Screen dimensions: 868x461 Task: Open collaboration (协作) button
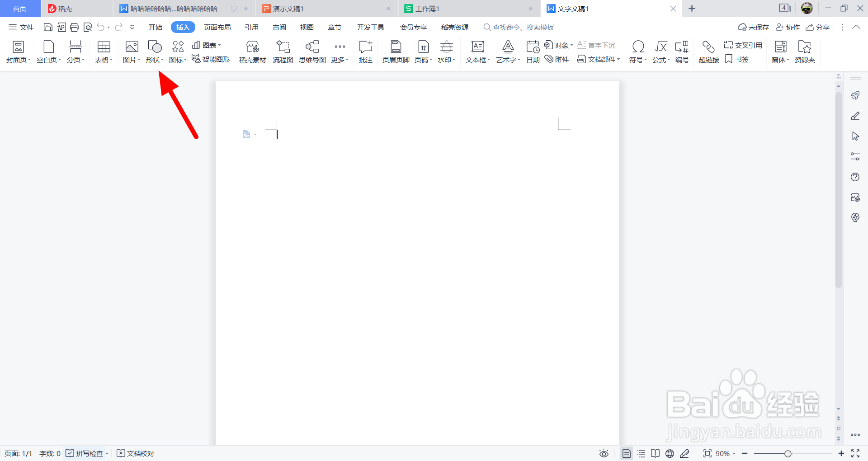[788, 28]
